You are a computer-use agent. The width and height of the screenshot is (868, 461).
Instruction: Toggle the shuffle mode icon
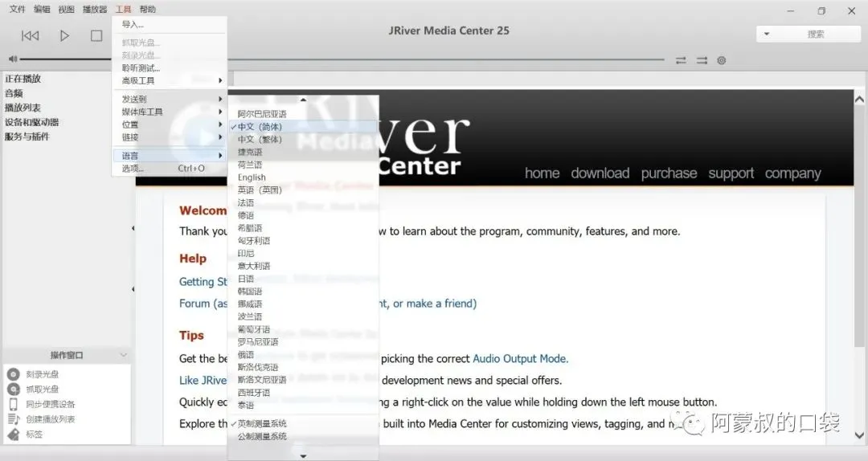pyautogui.click(x=702, y=60)
